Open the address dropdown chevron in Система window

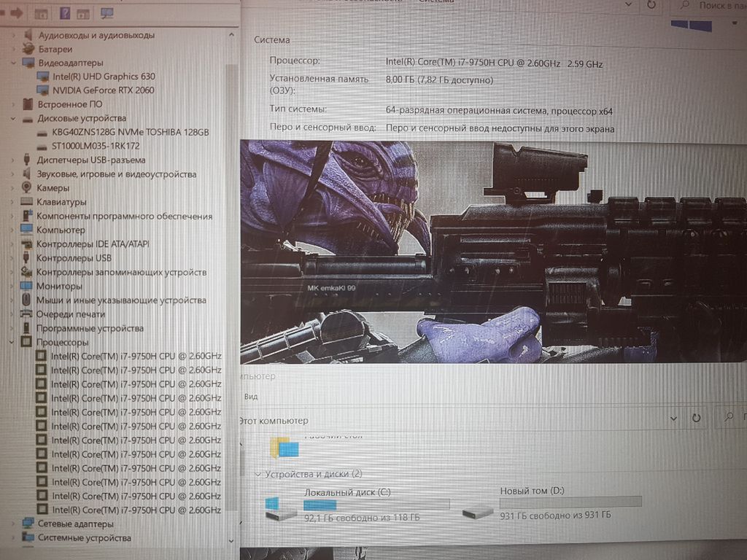pos(628,5)
